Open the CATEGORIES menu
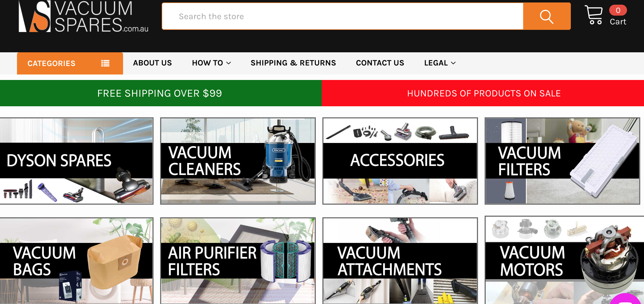The width and height of the screenshot is (644, 304). pos(70,63)
